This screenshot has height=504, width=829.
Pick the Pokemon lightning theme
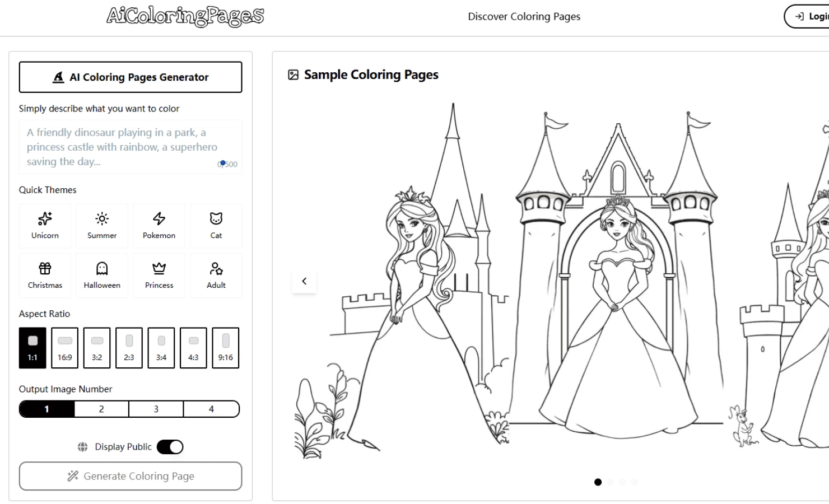pos(159,226)
